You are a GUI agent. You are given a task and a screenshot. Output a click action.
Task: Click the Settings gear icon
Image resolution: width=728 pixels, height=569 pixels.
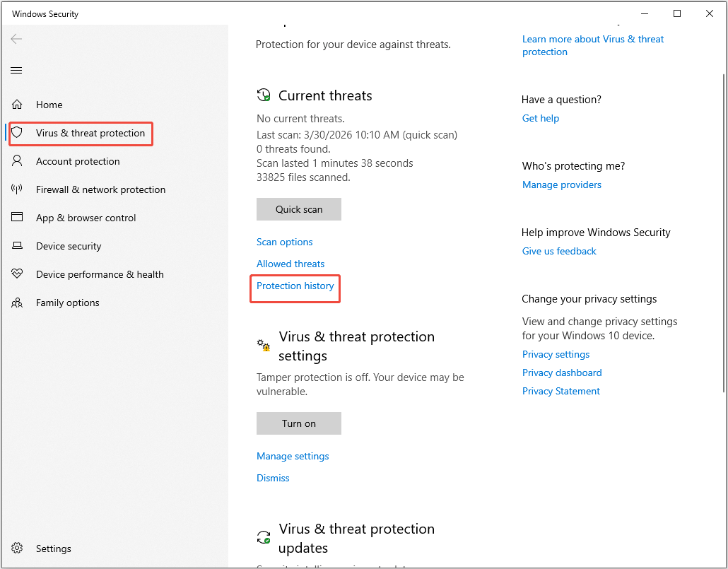pos(17,548)
